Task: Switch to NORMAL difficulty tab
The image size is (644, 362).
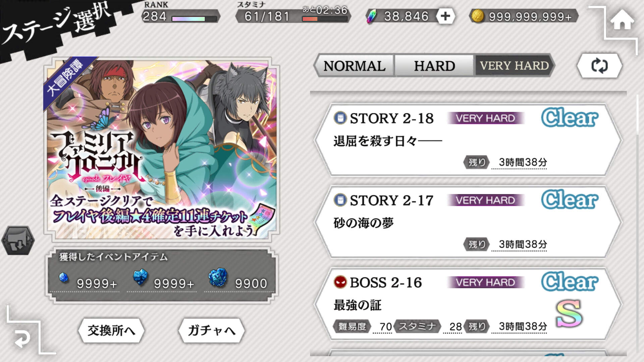Action: [x=354, y=66]
